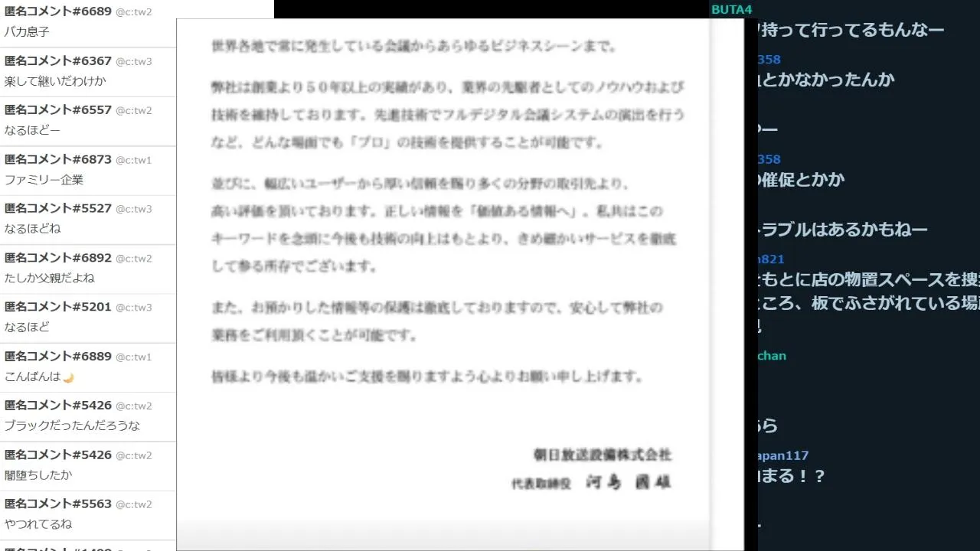Select the comment たしか父親だよね
Viewport: 980px width, 551px height.
click(x=50, y=278)
